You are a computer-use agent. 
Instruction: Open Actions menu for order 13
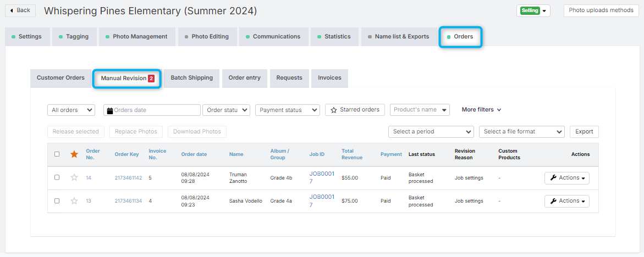[x=567, y=201]
